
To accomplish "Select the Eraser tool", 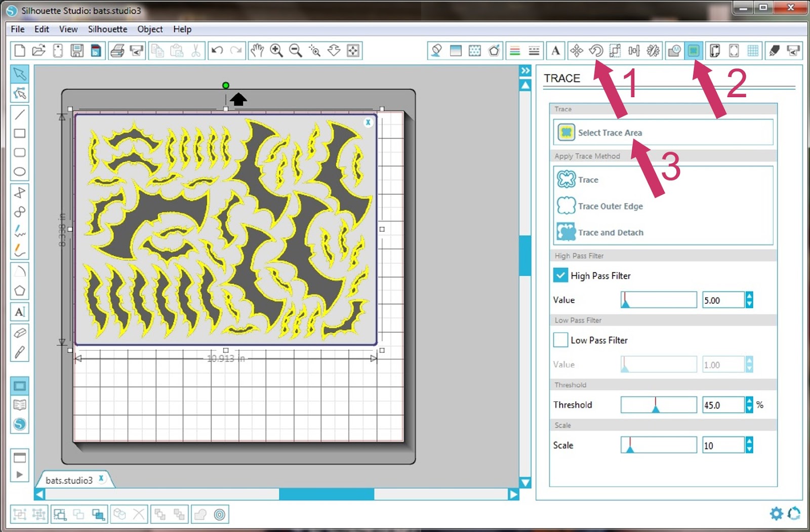I will (20, 333).
